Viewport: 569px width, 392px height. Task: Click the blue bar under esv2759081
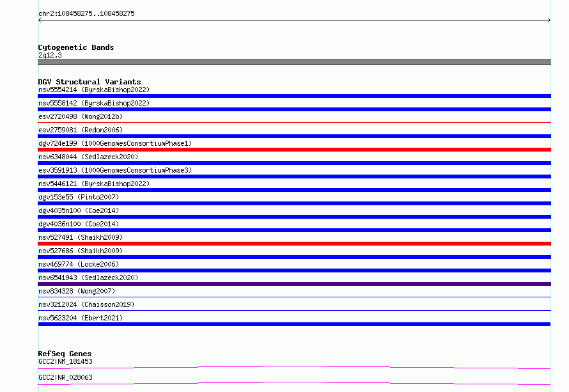pyautogui.click(x=294, y=136)
